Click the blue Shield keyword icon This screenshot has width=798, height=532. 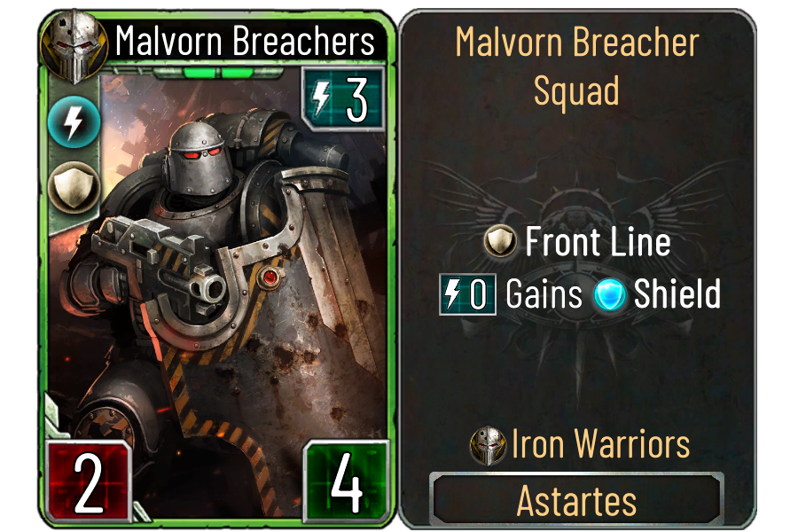point(610,294)
